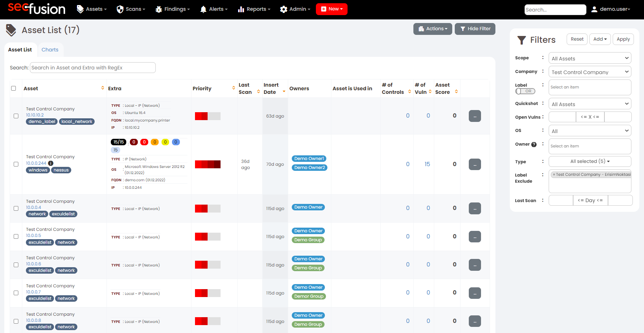The width and height of the screenshot is (644, 333).
Task: Click the Hide Filter button
Action: [x=475, y=29]
